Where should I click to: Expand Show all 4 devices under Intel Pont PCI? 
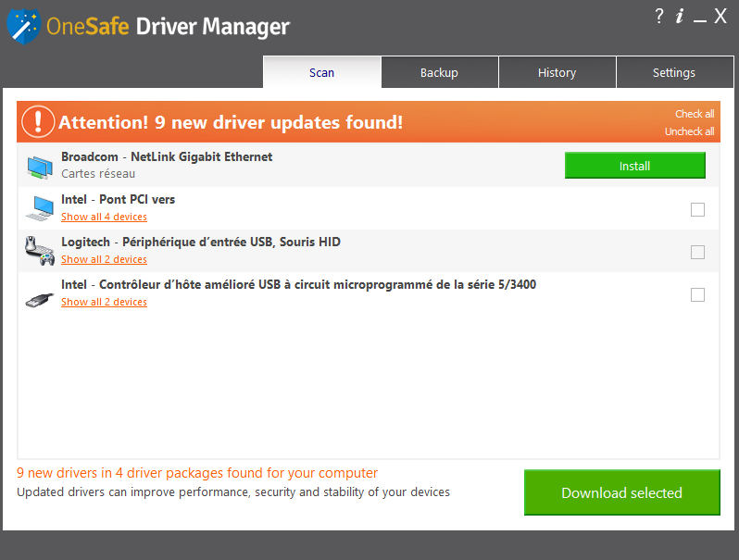(104, 217)
